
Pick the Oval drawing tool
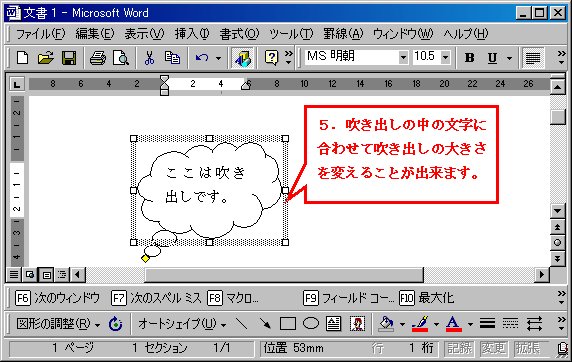[x=311, y=323]
